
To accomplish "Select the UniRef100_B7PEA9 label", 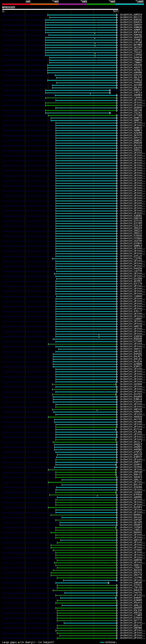I will [x=131, y=495].
